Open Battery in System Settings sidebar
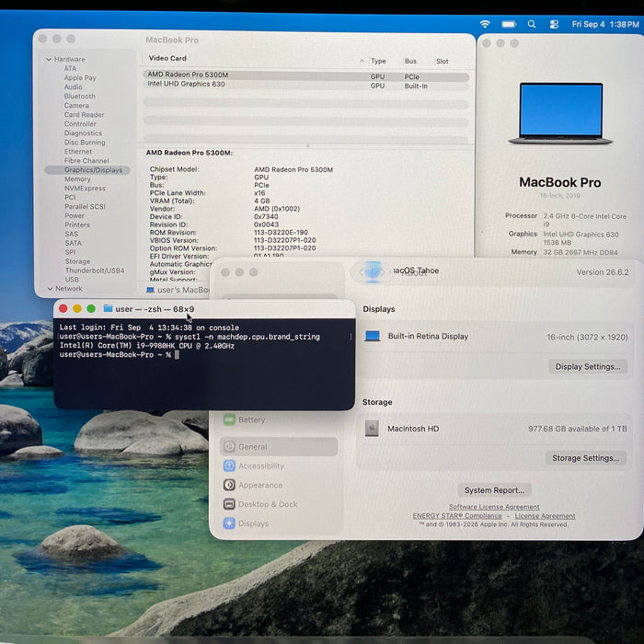Viewport: 644px width, 644px height. 279,420
